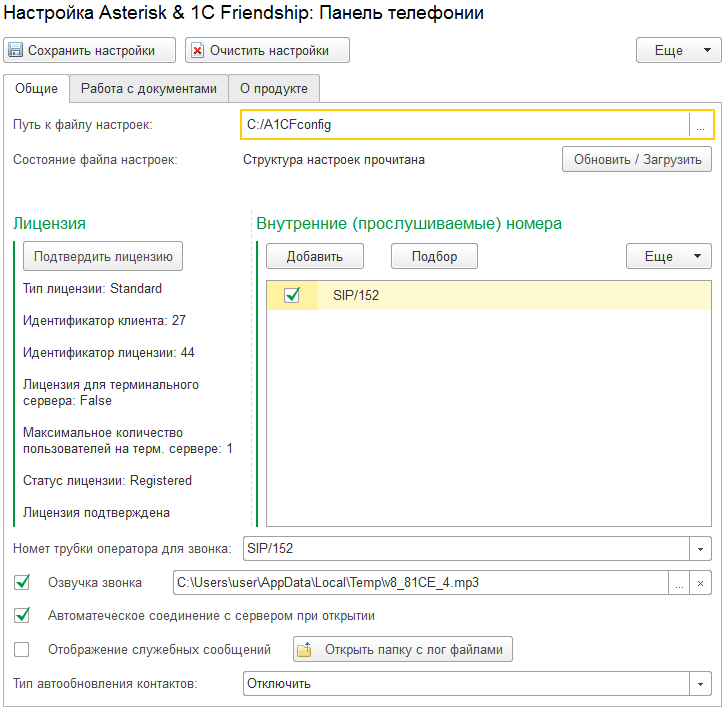Click the Идентификатор клиента: 27 text

(104, 320)
